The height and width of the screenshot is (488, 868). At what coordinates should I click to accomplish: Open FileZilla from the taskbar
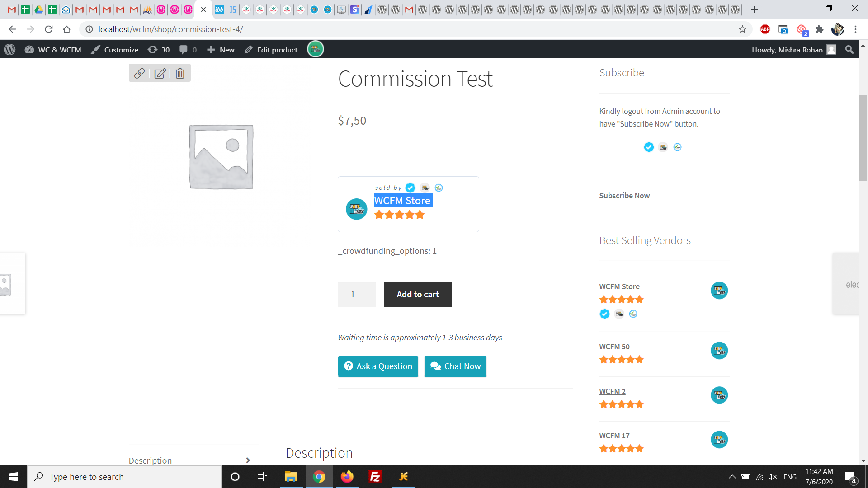click(x=375, y=477)
